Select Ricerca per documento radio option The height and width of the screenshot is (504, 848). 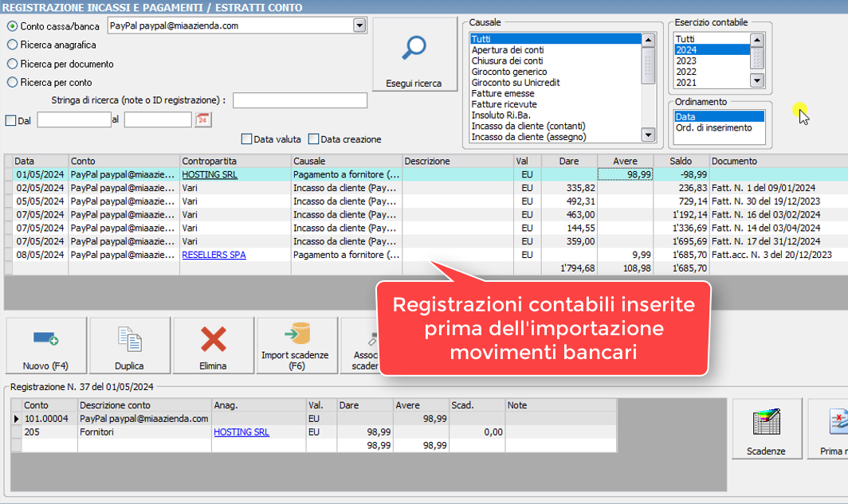(13, 64)
